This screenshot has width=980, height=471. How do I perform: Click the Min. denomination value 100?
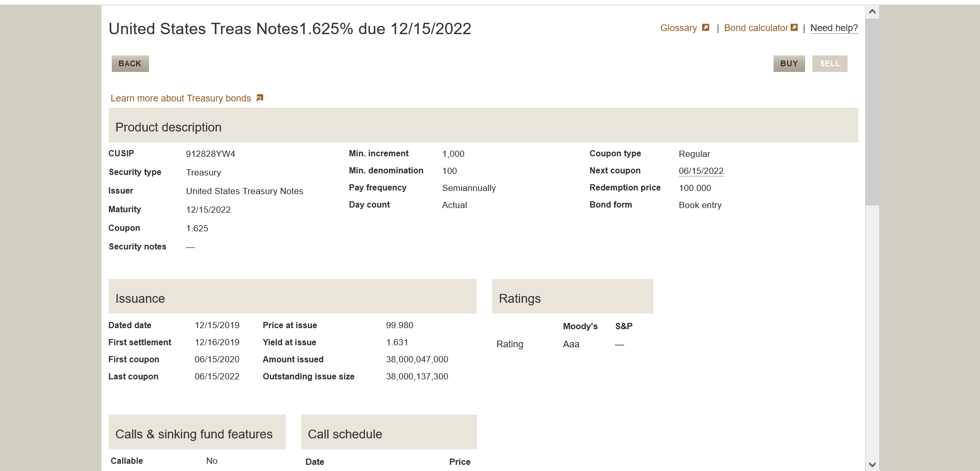(x=450, y=171)
